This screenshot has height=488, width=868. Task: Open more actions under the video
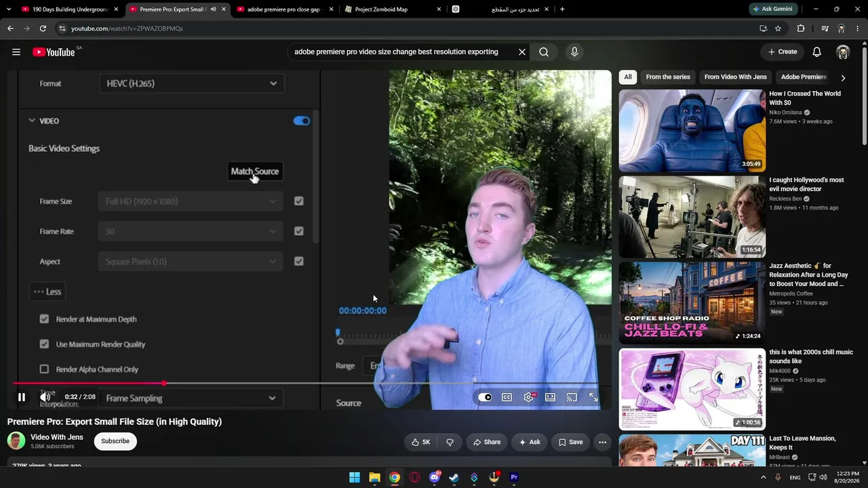click(x=602, y=442)
